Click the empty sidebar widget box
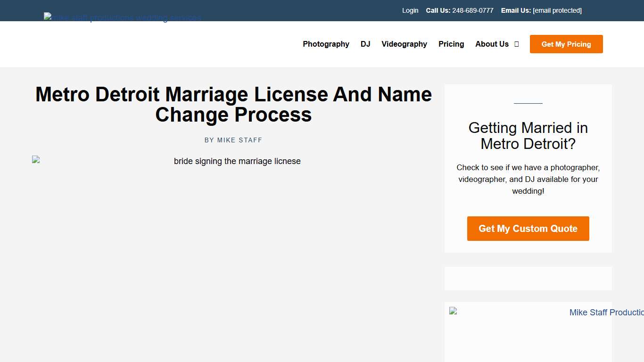The width and height of the screenshot is (644, 362). [x=528, y=278]
